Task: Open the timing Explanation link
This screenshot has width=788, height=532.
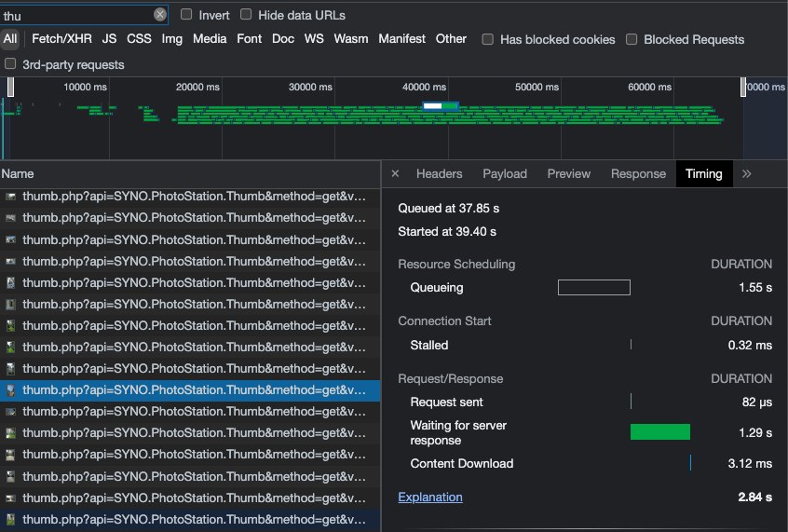Action: tap(430, 498)
